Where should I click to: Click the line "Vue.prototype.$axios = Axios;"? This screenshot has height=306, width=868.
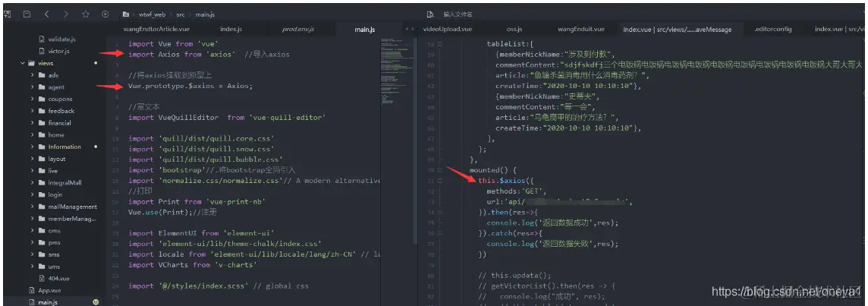click(190, 86)
